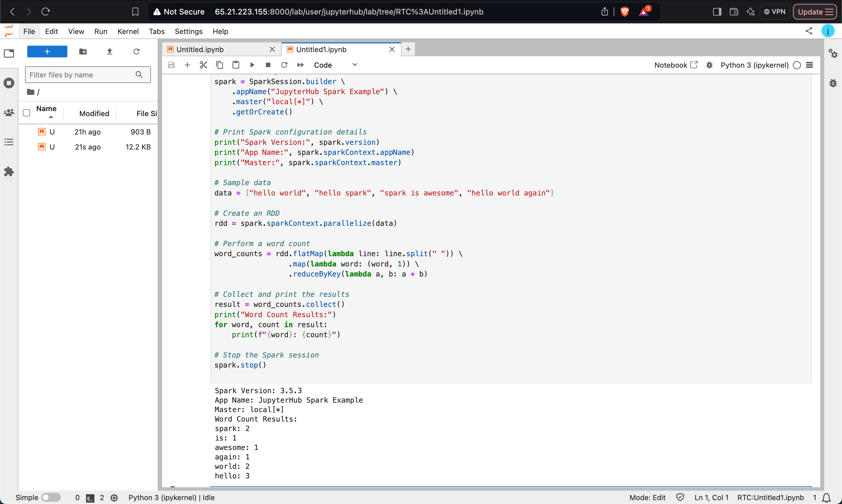Open the Tabs menu
The height and width of the screenshot is (504, 842).
(x=157, y=31)
